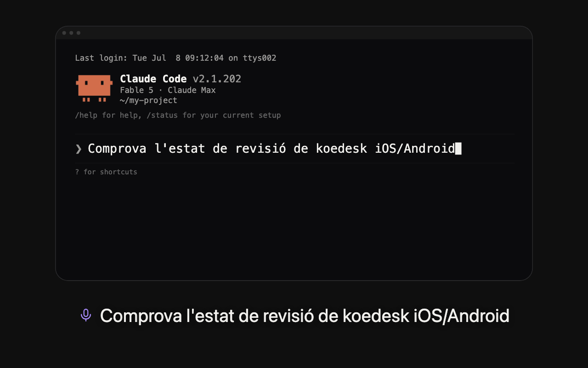
Task: Click the terminal window title bar
Action: point(294,33)
